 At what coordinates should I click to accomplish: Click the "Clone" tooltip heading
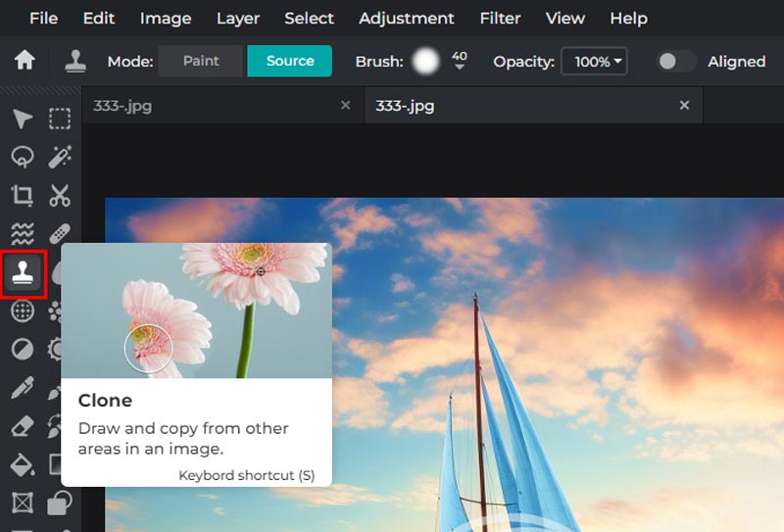pos(106,401)
